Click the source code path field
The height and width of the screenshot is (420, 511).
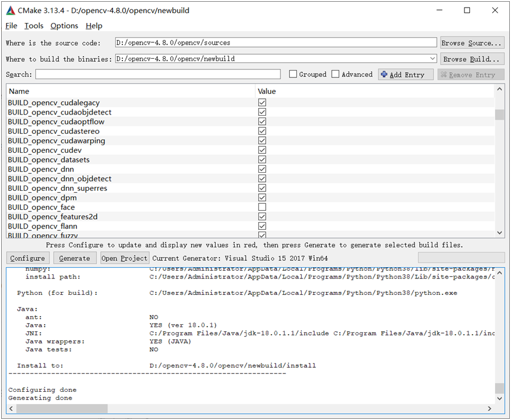pos(276,43)
